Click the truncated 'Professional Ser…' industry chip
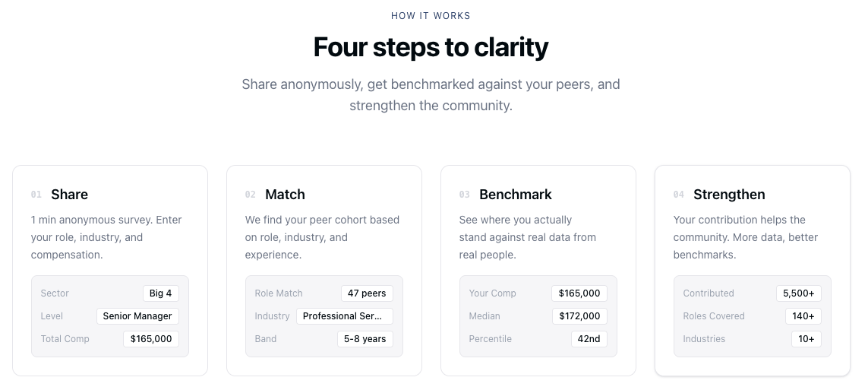 tap(345, 316)
